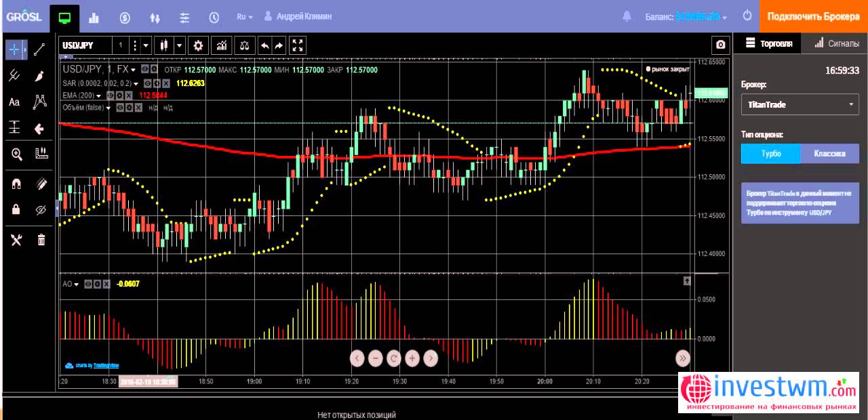Open chart settings gear in top toolbar
This screenshot has height=420, width=868.
pyautogui.click(x=198, y=46)
